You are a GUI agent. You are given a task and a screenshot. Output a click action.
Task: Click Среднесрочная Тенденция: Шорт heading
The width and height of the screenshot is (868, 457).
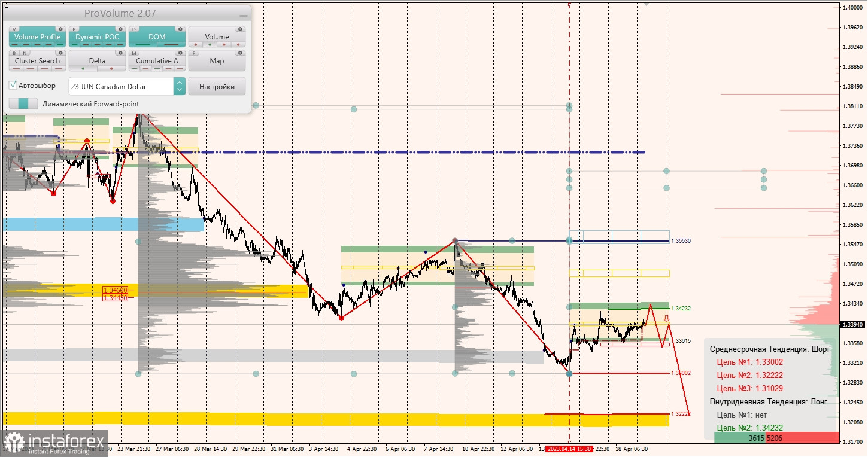pos(770,349)
